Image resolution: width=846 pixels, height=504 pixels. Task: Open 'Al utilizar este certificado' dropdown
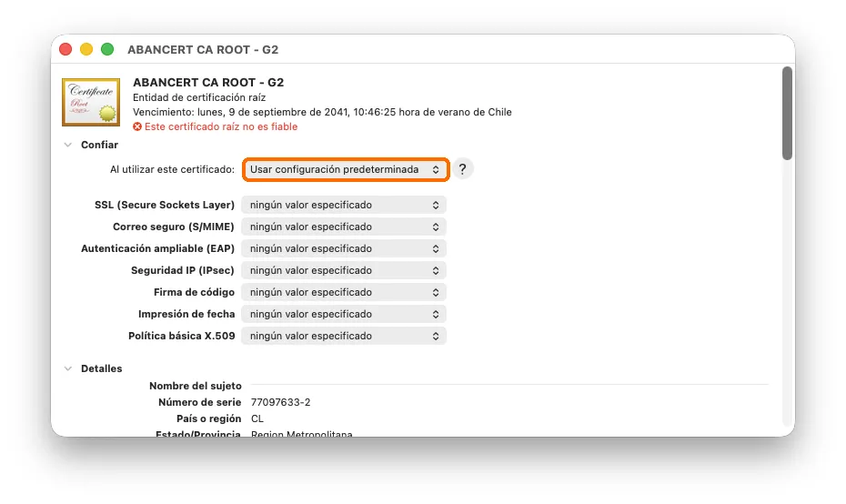coord(346,169)
